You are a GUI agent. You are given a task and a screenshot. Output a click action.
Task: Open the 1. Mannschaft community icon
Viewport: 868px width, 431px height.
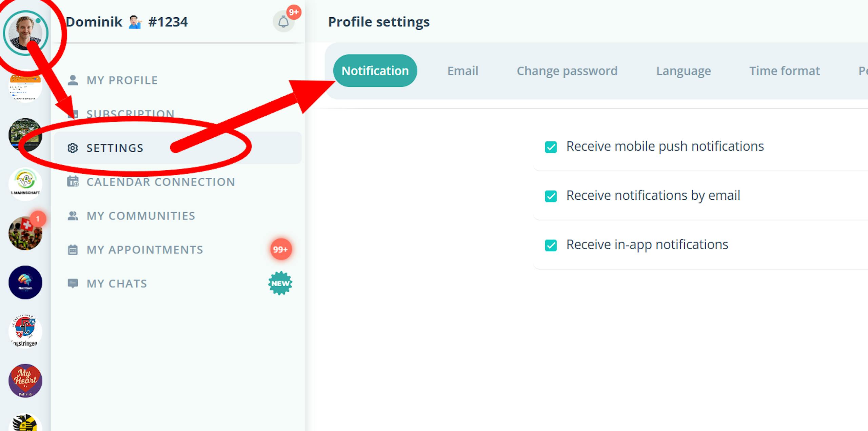[x=25, y=184]
